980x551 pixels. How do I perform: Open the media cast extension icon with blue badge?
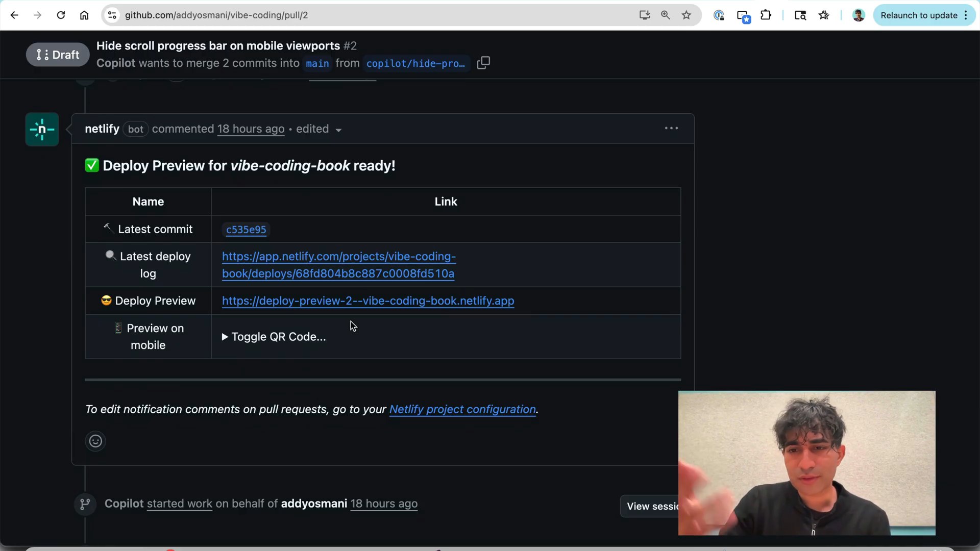pyautogui.click(x=743, y=16)
